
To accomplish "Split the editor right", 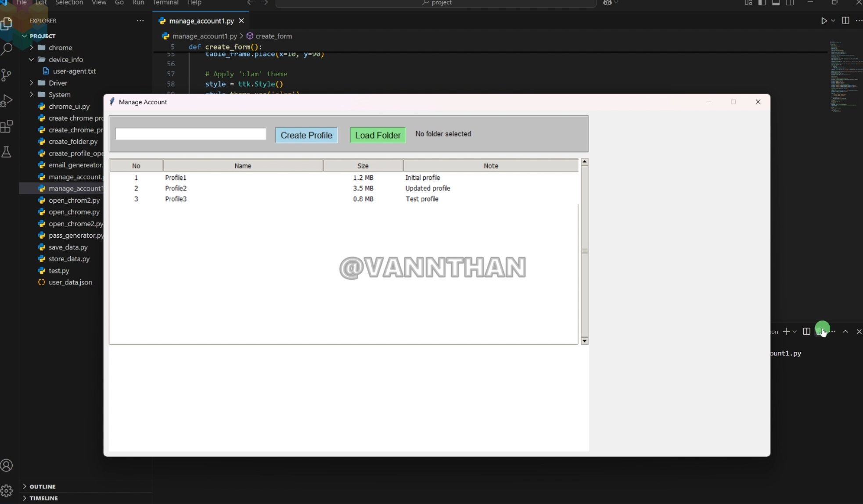I will [845, 21].
